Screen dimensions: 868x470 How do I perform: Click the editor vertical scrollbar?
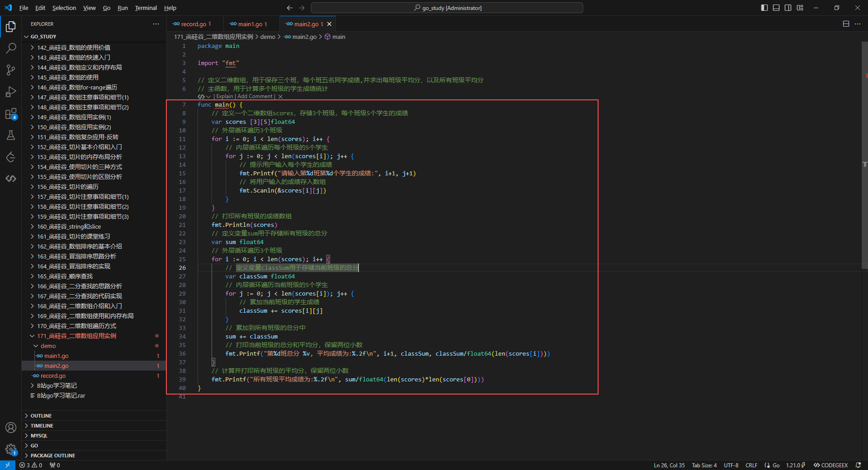pos(865,155)
